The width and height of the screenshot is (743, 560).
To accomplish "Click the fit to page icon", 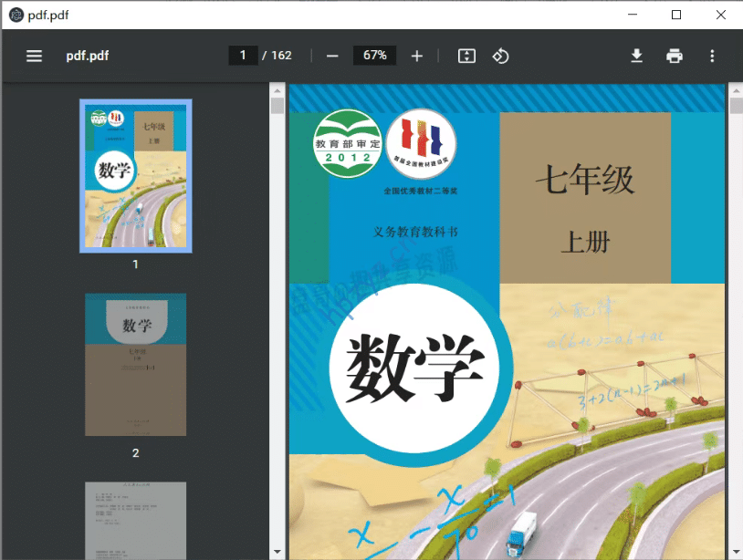I will (x=466, y=56).
